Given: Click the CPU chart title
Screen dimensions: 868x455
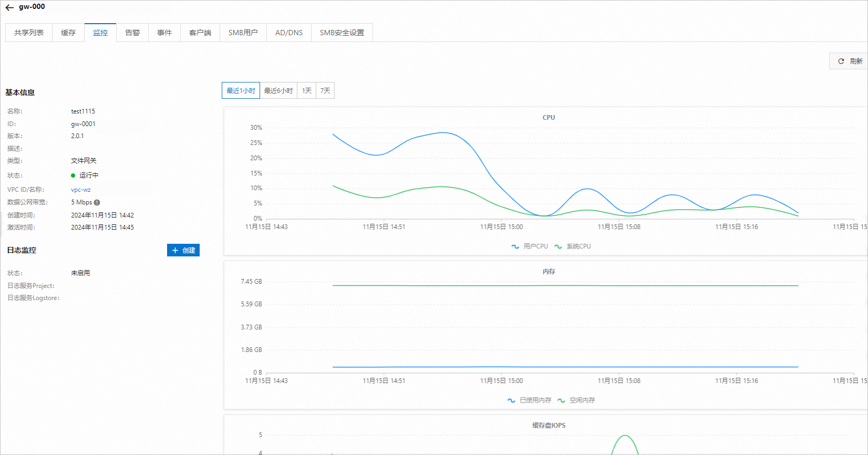Looking at the screenshot, I should pos(549,118).
